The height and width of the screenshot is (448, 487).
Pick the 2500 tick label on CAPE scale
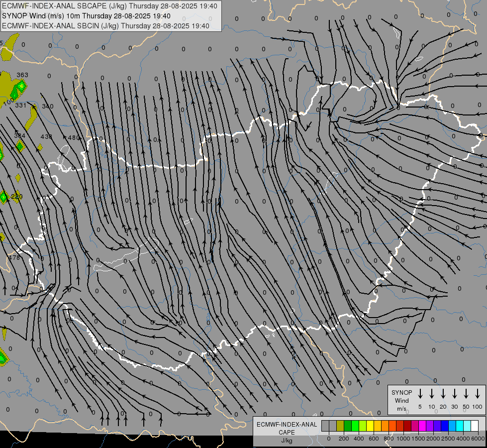pos(448,439)
